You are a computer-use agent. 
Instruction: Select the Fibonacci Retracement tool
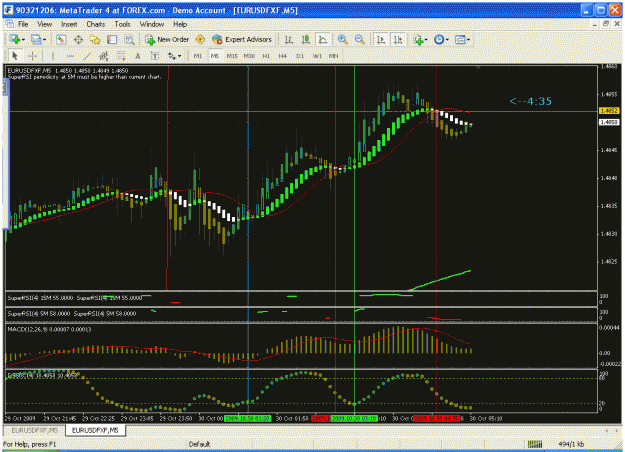pos(121,56)
